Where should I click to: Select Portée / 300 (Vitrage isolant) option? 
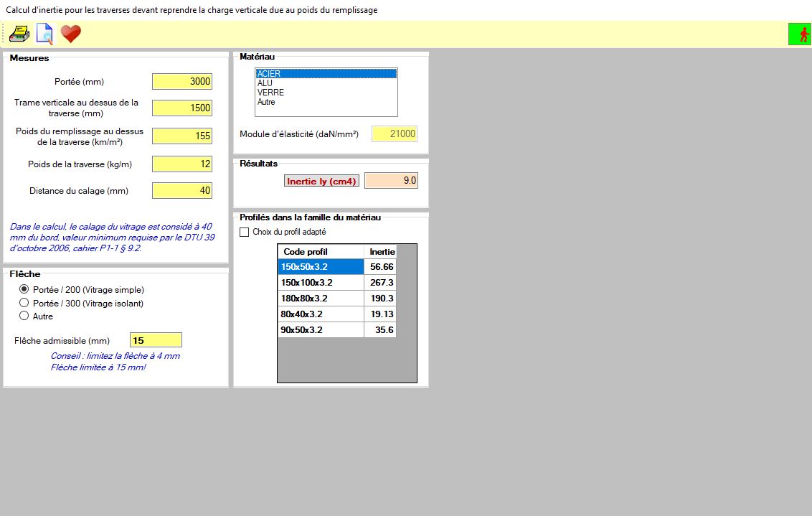24,303
